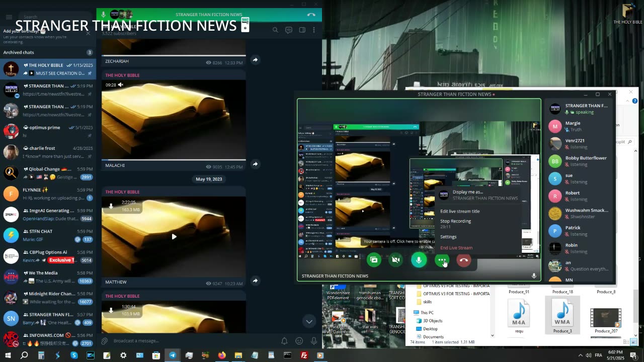Screen dimensions: 644x362
Task: Open optimus prime chat
Action: (48, 131)
